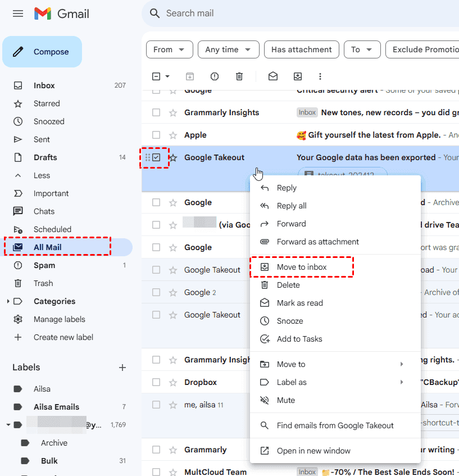Choose Forward in the context menu

(335, 224)
